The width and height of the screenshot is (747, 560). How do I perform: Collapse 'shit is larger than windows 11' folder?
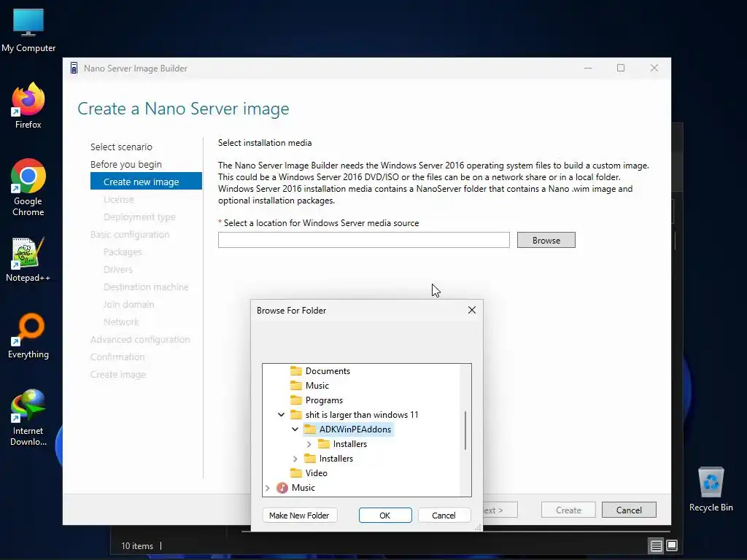click(281, 415)
